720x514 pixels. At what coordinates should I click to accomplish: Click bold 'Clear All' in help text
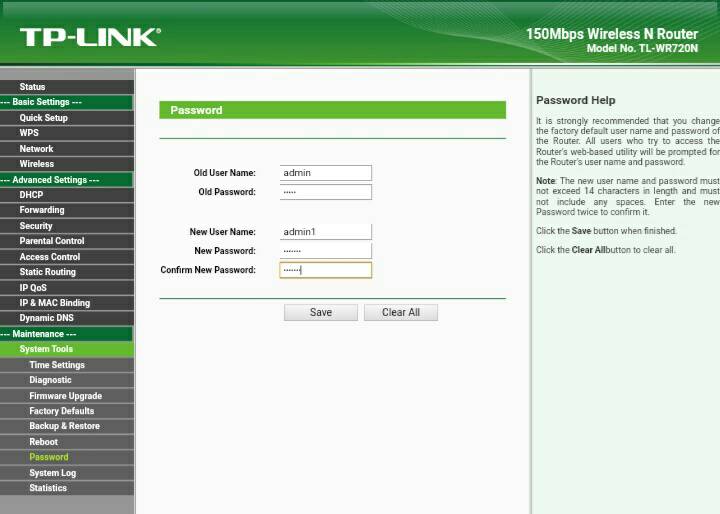tap(589, 250)
